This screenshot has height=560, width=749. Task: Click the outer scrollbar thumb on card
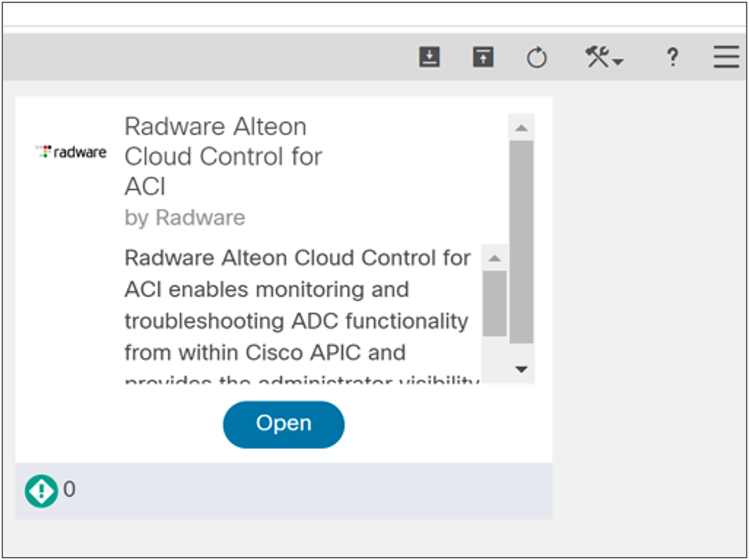[521, 242]
